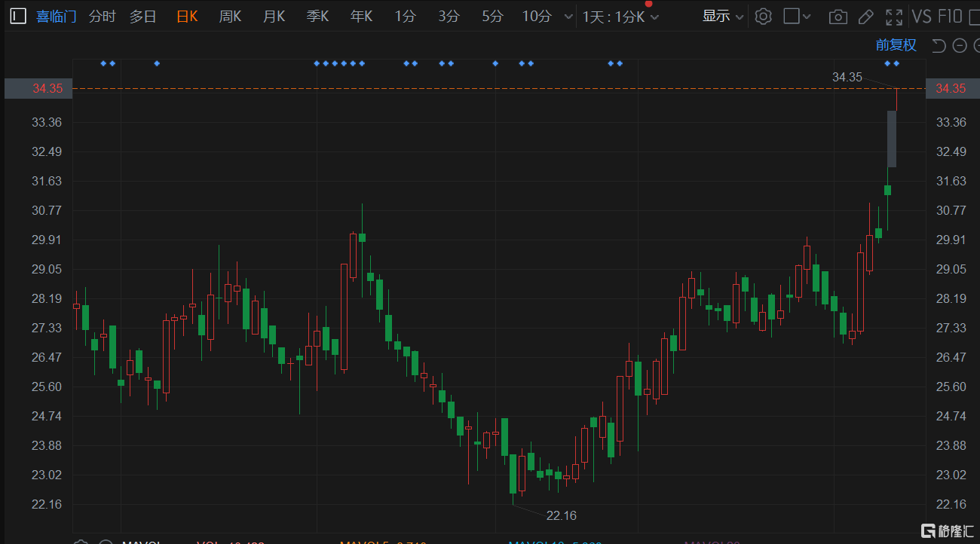This screenshot has height=544, width=980.
Task: Take a chart screenshot with camera icon
Action: 837,17
